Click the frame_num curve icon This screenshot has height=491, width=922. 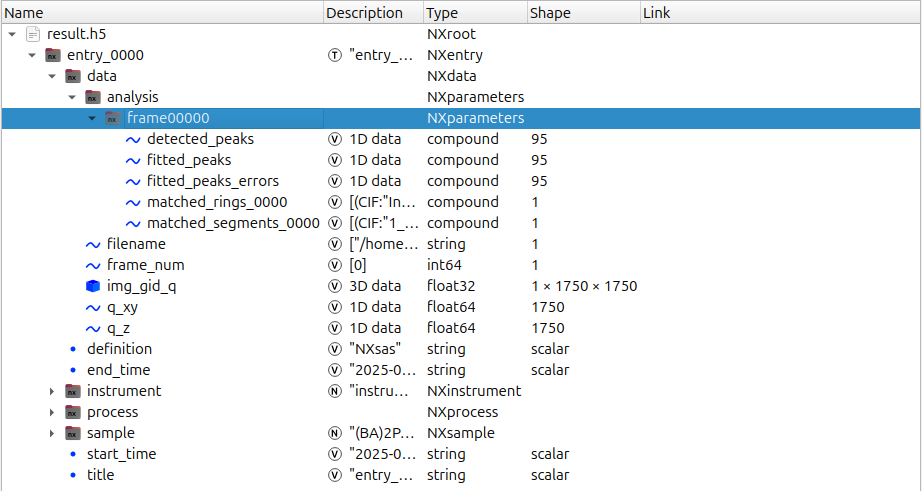click(93, 265)
